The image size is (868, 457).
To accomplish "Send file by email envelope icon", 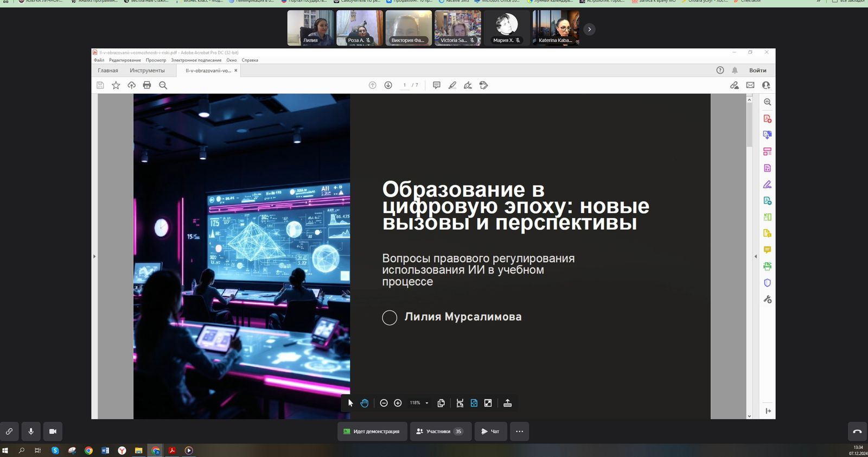I will coord(750,85).
